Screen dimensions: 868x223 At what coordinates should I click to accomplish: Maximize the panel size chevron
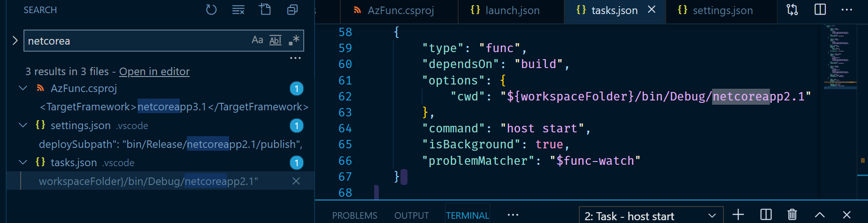point(820,215)
